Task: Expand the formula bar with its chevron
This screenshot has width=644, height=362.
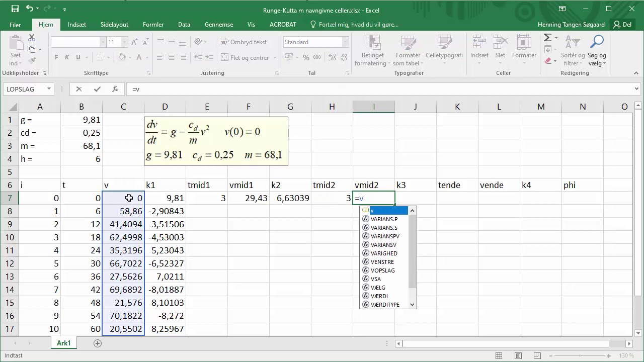Action: coord(636,89)
